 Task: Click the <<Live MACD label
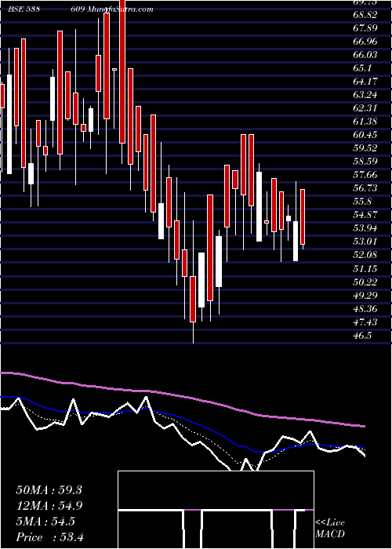coord(330,528)
